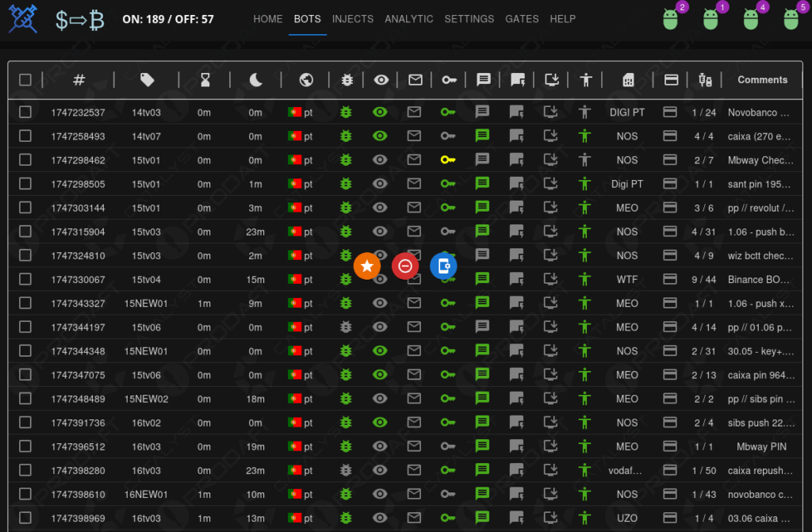Click the grey bug icon in row 1747344197

tap(346, 327)
